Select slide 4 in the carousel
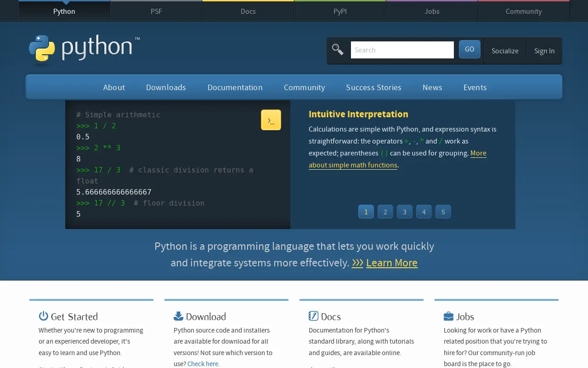 424,212
